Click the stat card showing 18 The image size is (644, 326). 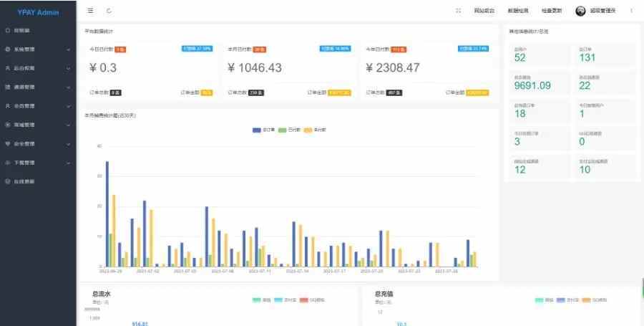tap(540, 110)
